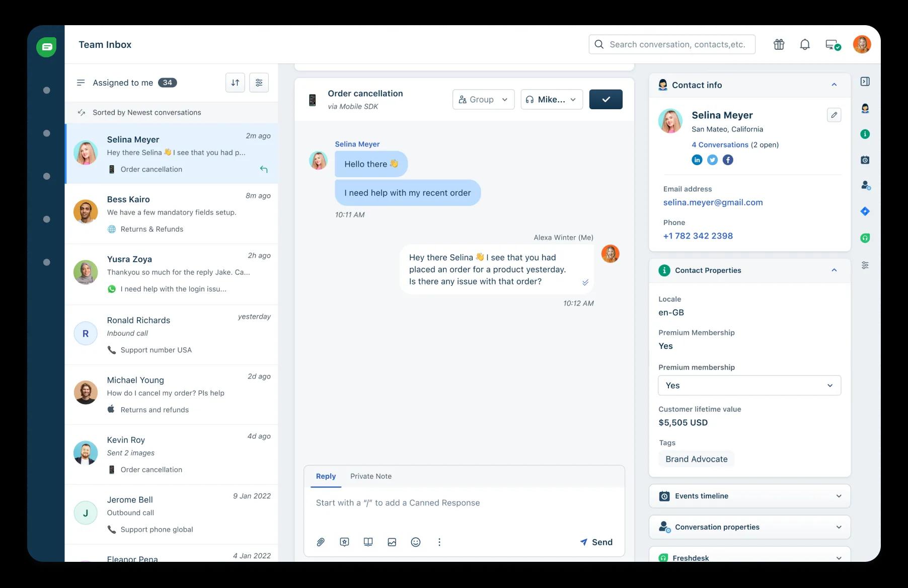This screenshot has width=908, height=588.
Task: Open the Freshchat logo home icon
Action: pyautogui.click(x=46, y=47)
